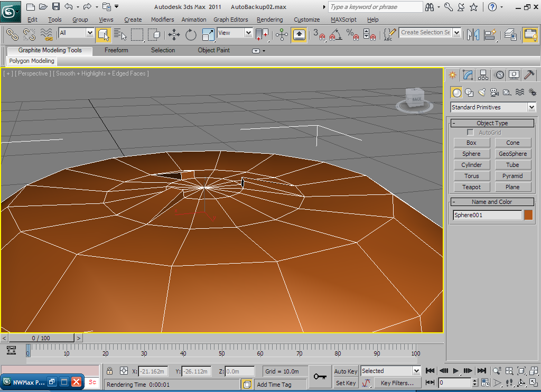The width and height of the screenshot is (541, 392).
Task: Open the Modify command panel tab
Action: pos(467,74)
